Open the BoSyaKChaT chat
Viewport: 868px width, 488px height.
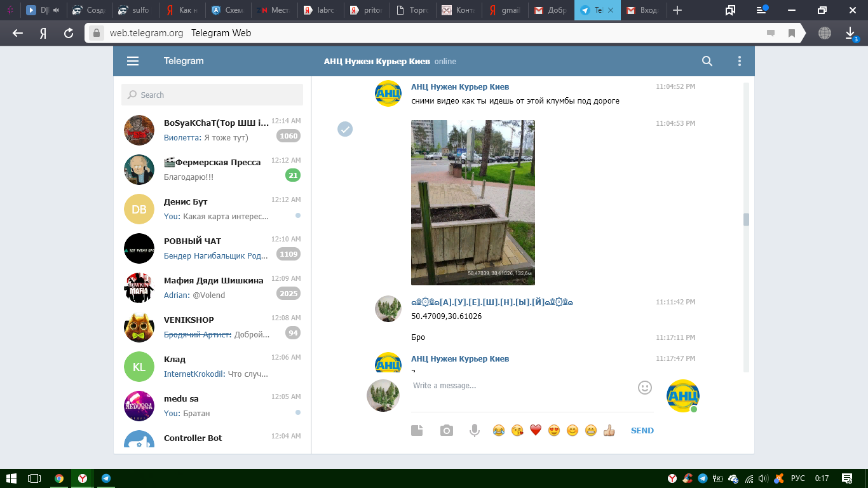(212, 130)
